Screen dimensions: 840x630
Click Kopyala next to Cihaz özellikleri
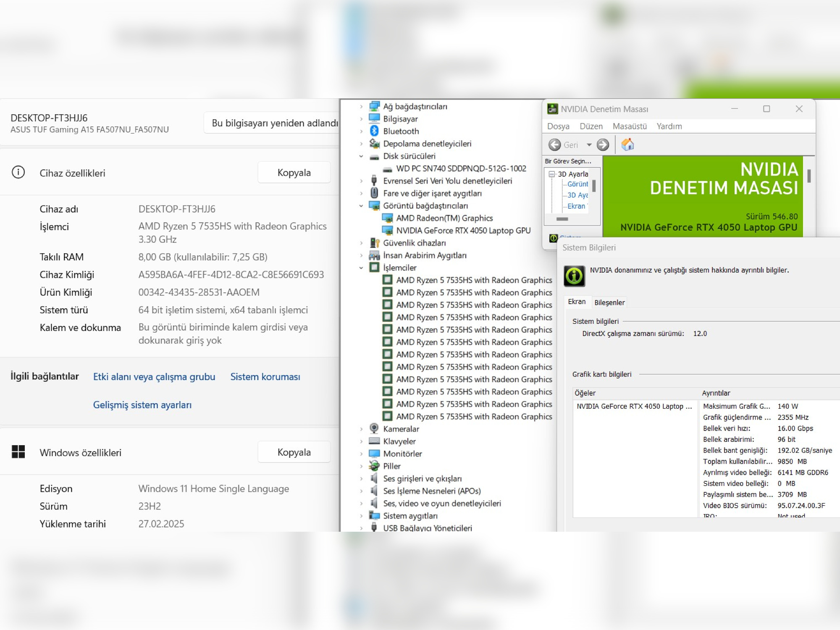294,173
